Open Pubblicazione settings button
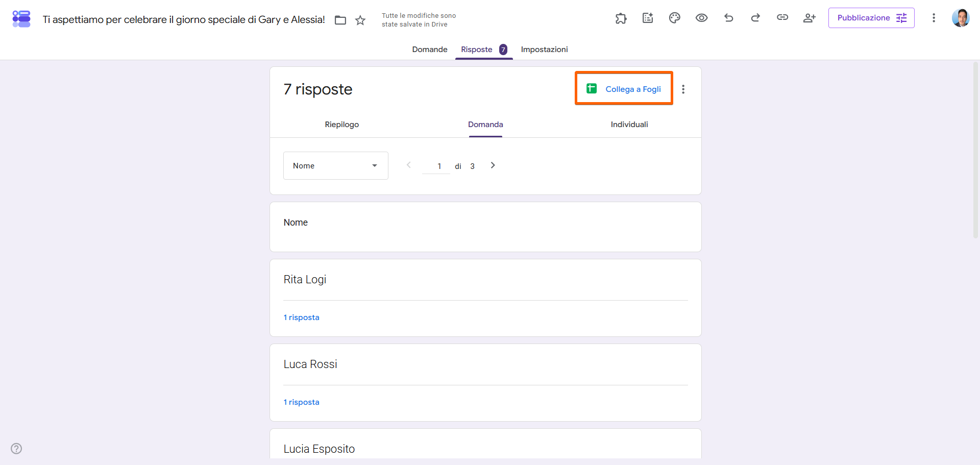Screen dimensions: 980x465 coord(871,18)
